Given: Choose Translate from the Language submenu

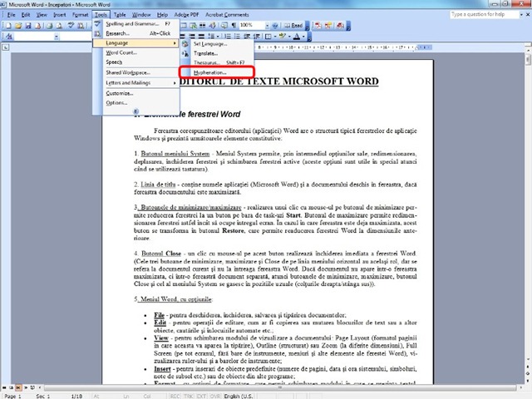Looking at the screenshot, I should [x=217, y=53].
